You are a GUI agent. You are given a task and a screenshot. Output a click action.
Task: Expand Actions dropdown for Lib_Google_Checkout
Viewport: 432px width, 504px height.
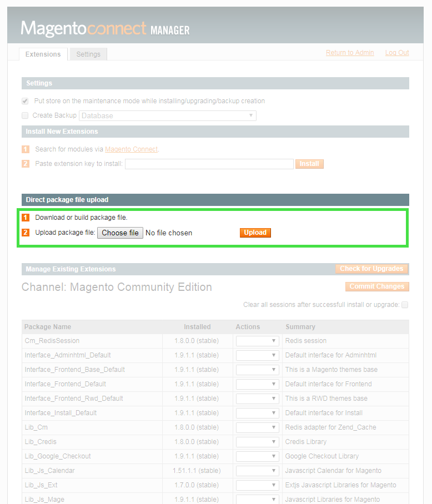(x=257, y=456)
